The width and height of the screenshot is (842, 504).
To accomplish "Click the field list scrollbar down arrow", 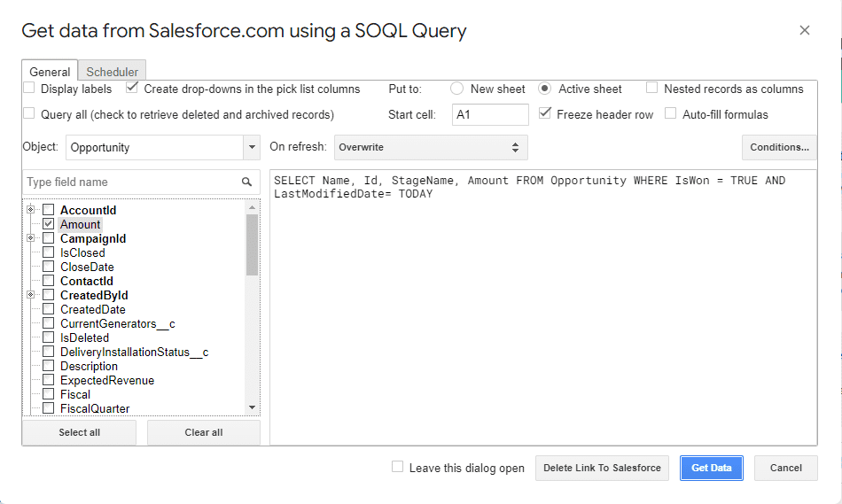I will pos(253,407).
